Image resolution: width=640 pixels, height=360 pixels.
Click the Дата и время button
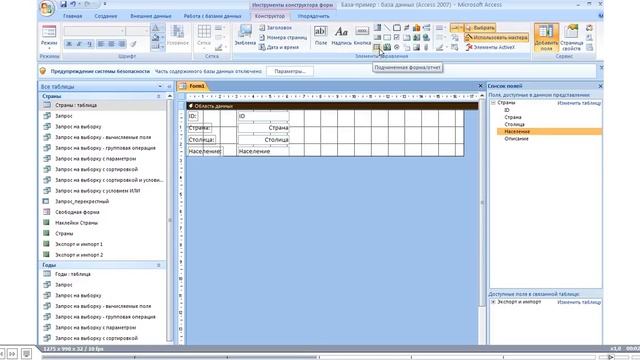coord(279,47)
